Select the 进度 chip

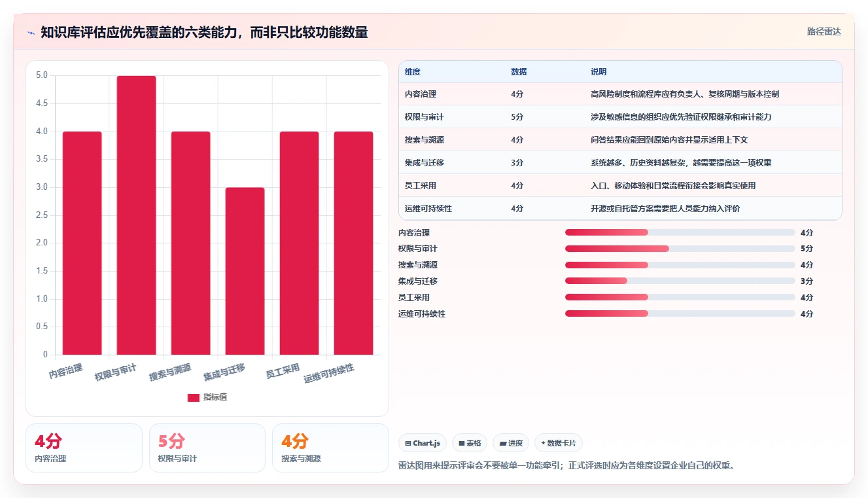point(511,443)
